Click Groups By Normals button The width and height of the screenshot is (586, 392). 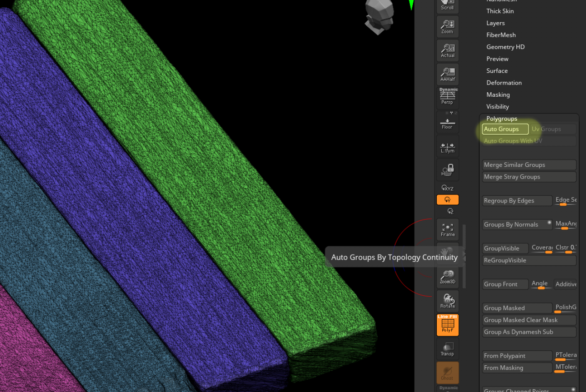[x=517, y=225]
